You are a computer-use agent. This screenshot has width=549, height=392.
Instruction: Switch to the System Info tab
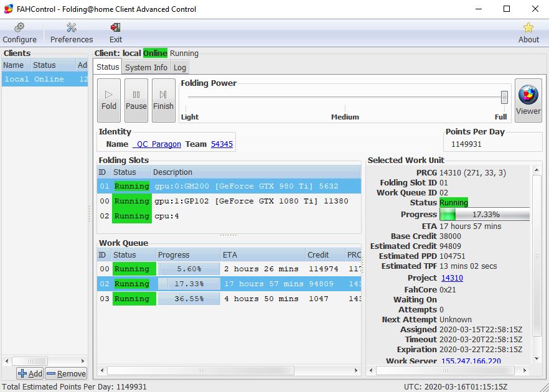pyautogui.click(x=146, y=67)
